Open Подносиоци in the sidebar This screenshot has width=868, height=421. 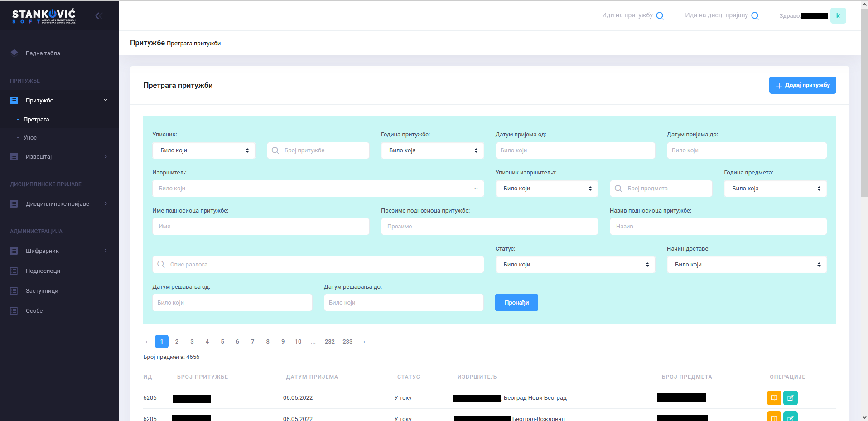point(43,271)
